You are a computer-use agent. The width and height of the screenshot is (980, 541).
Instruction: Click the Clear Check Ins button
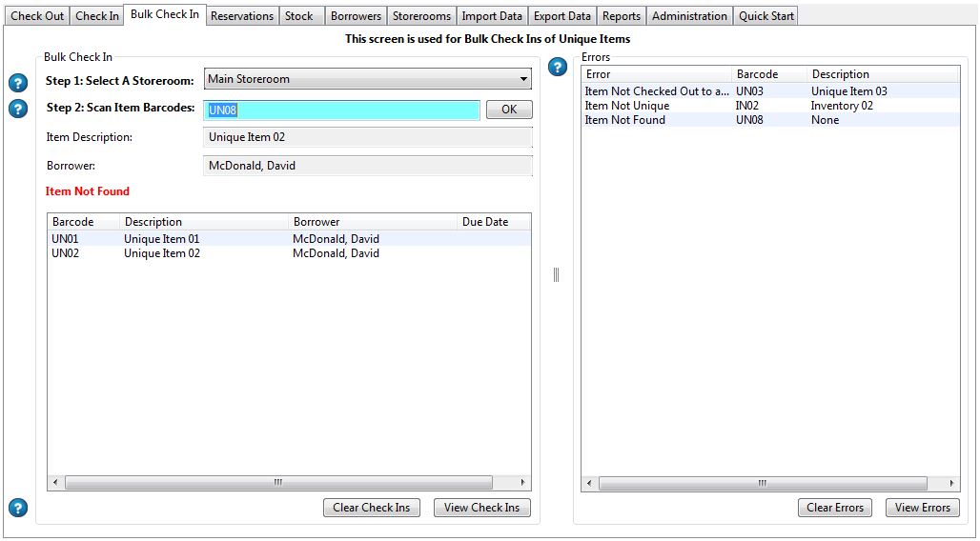[x=371, y=508]
